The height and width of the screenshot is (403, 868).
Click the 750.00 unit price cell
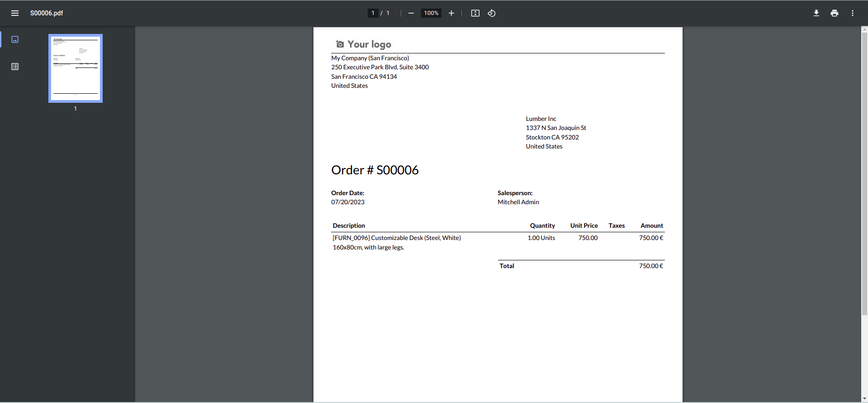pyautogui.click(x=588, y=238)
